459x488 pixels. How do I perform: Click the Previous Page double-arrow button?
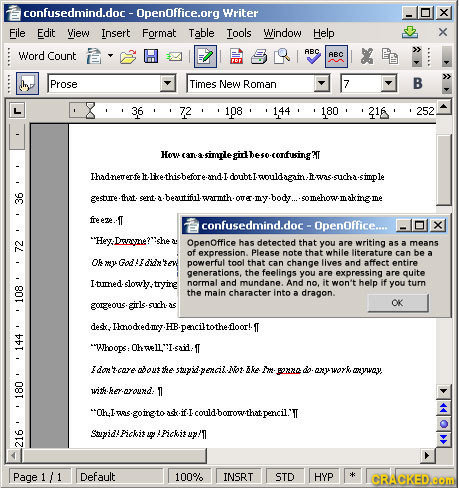444,408
